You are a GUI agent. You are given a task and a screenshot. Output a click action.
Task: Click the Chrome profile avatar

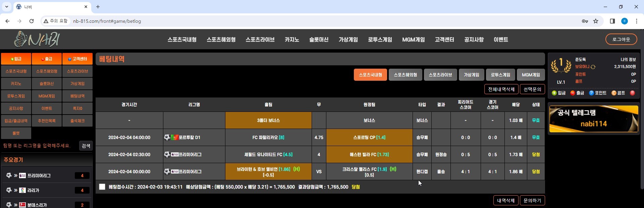(625, 21)
